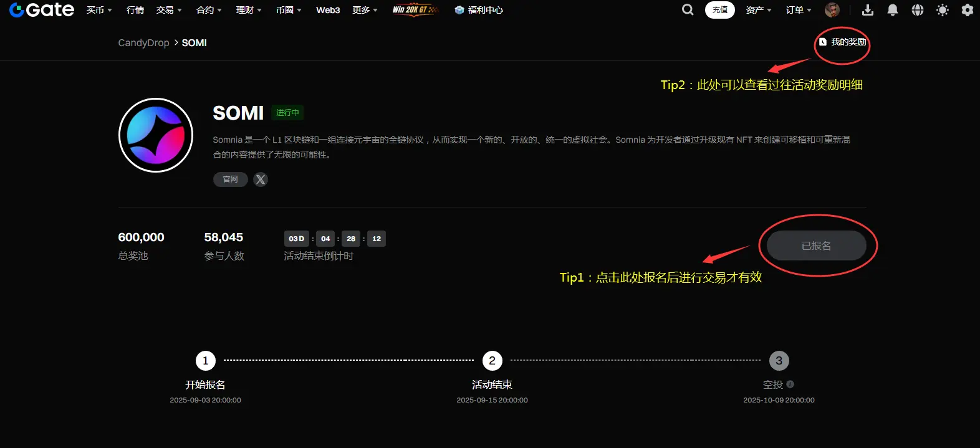Click the download app icon
Screen dimensions: 980x448
pos(868,10)
